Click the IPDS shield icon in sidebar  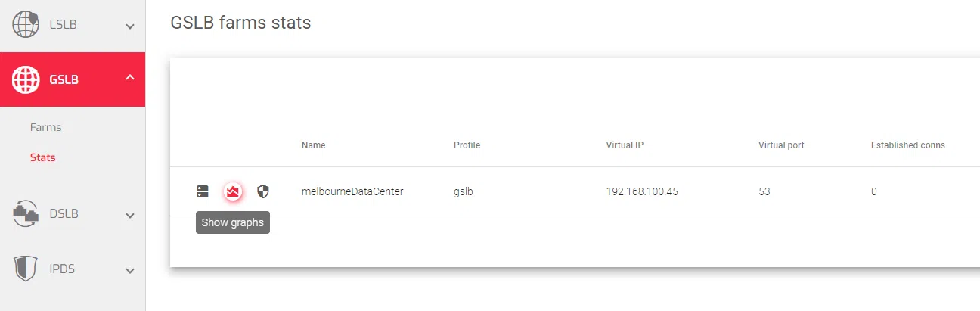[26, 269]
